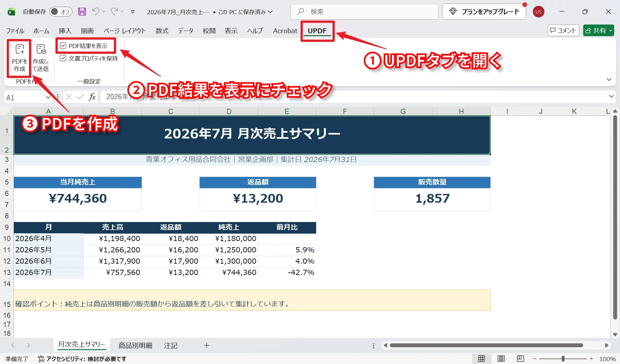Select cell showing ¥1,198,400

[x=112, y=238]
